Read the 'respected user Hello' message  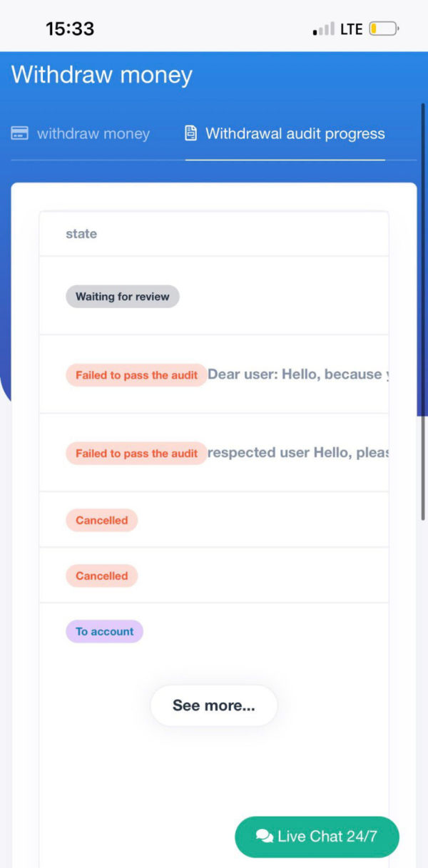click(298, 453)
